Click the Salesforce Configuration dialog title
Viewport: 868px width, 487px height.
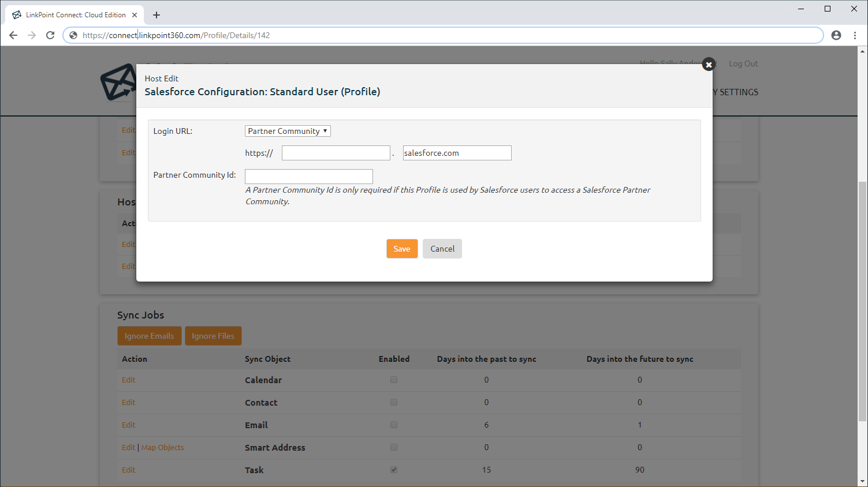[x=262, y=92]
